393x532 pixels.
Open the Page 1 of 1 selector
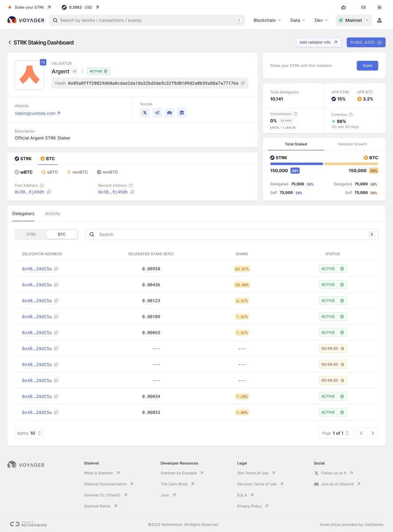pyautogui.click(x=336, y=433)
